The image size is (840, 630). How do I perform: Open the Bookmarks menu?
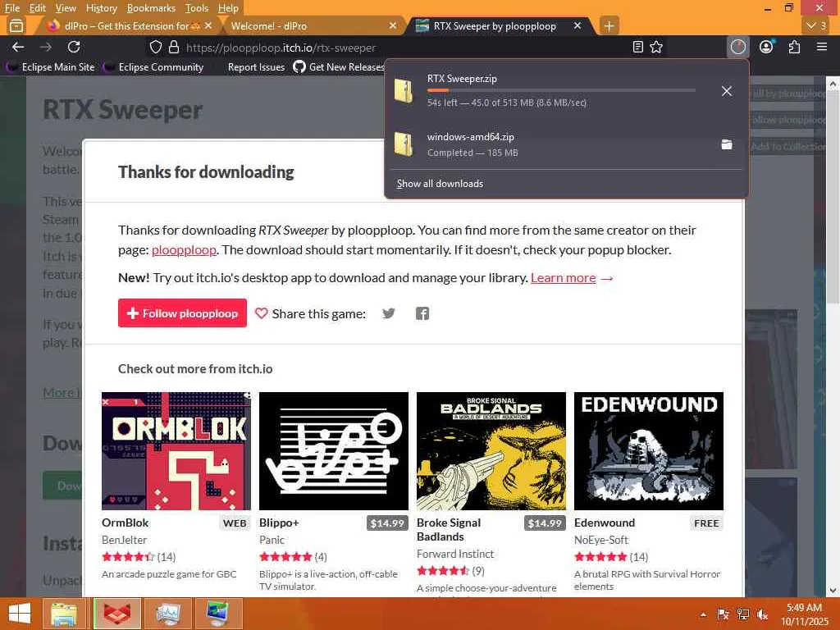[x=151, y=8]
